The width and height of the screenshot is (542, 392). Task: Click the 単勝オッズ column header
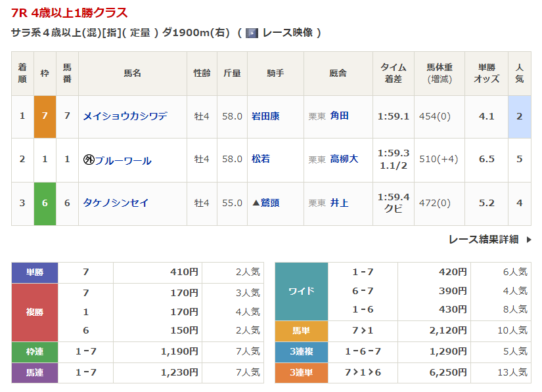coord(486,73)
